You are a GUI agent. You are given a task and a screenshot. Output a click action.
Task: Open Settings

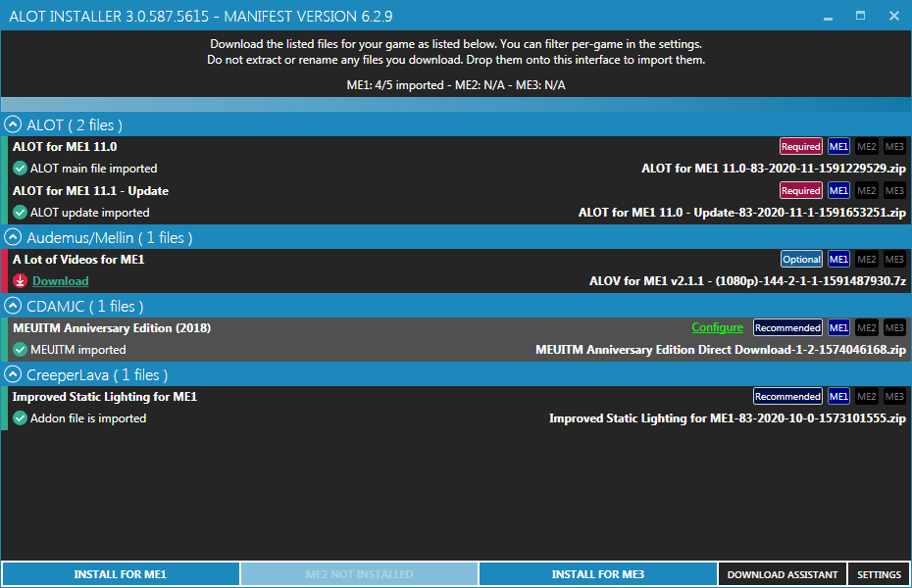click(x=879, y=574)
